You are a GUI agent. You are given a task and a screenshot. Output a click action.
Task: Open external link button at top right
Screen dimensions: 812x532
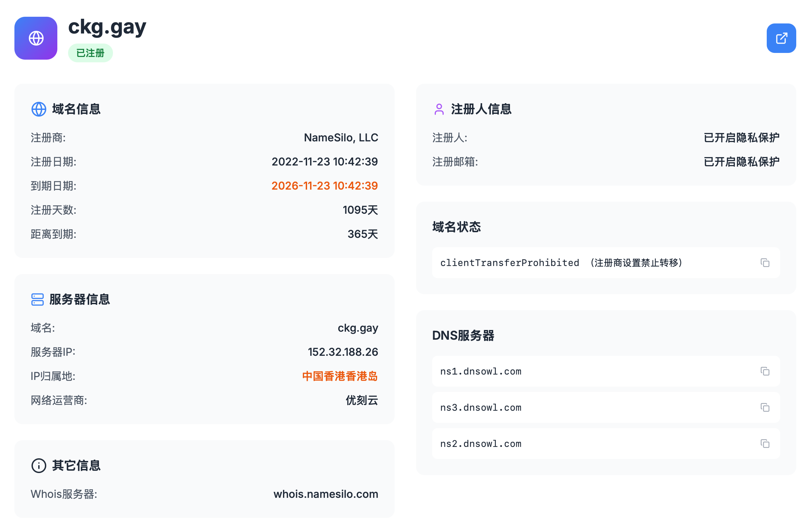point(781,38)
